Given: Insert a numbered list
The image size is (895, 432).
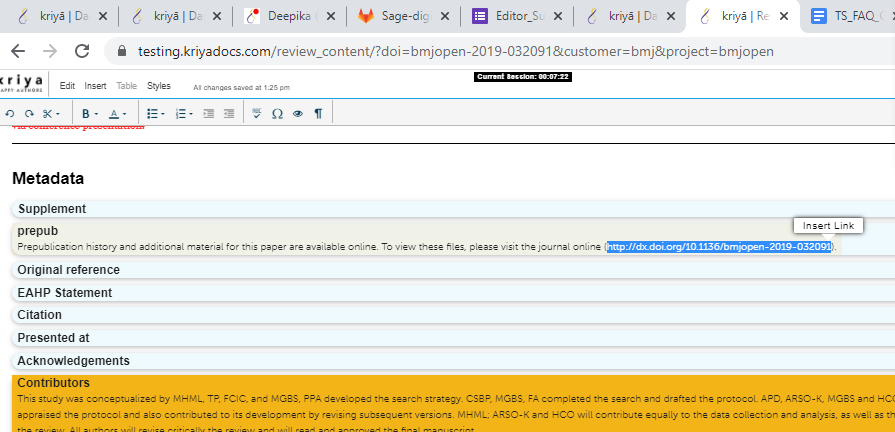Looking at the screenshot, I should (x=181, y=114).
